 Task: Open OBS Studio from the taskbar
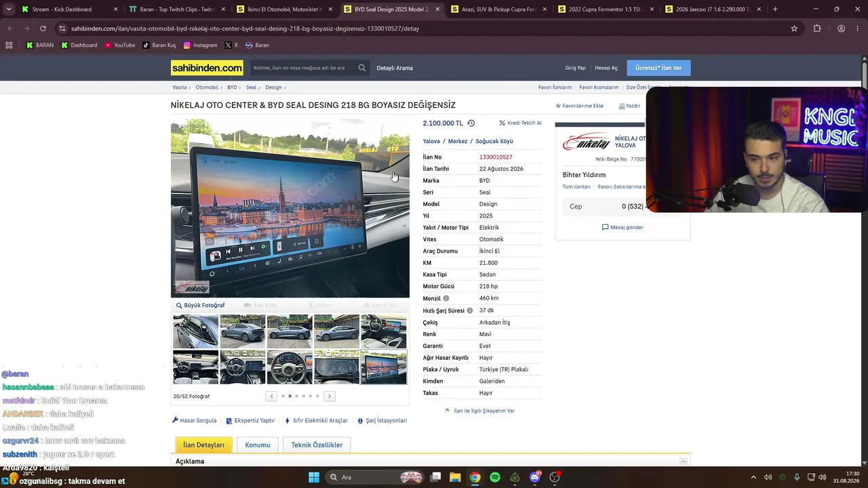tap(555, 477)
